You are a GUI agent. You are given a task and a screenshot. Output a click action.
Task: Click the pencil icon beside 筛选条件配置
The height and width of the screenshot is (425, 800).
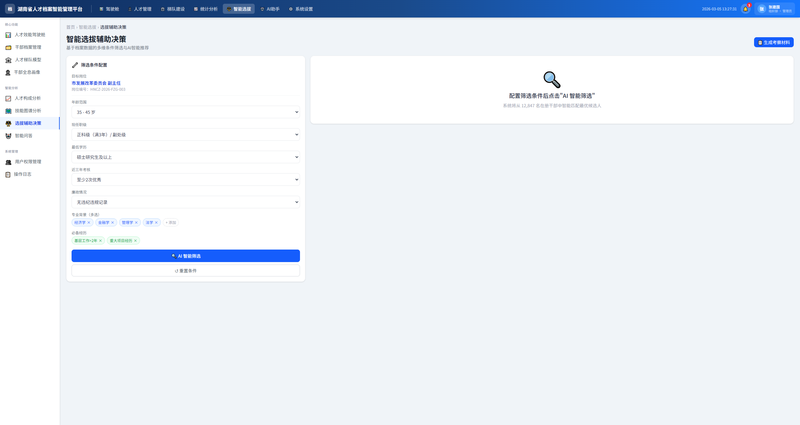pyautogui.click(x=75, y=65)
